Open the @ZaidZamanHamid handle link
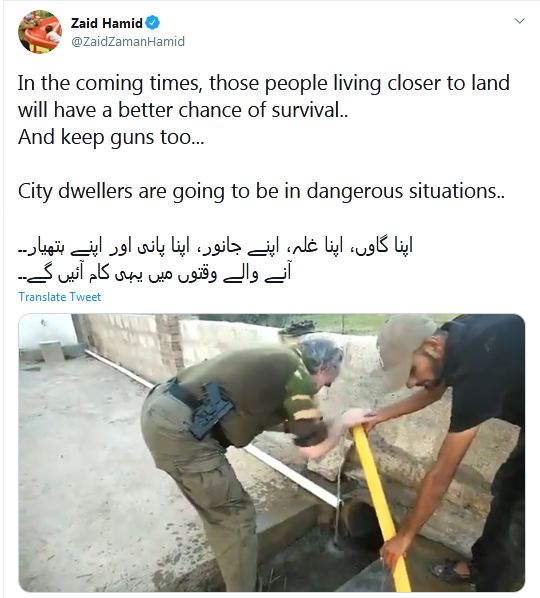This screenshot has width=540, height=598. (x=128, y=41)
